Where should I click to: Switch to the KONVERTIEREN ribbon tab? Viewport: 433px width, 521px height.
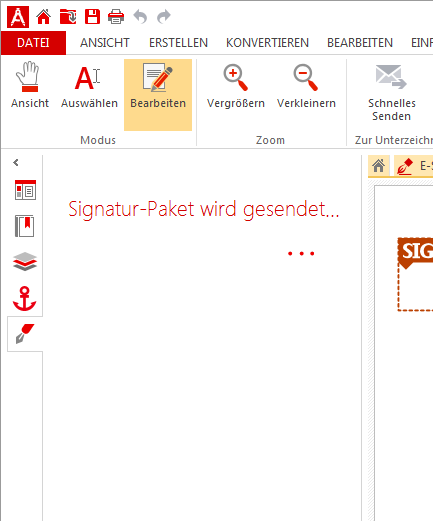pos(267,43)
